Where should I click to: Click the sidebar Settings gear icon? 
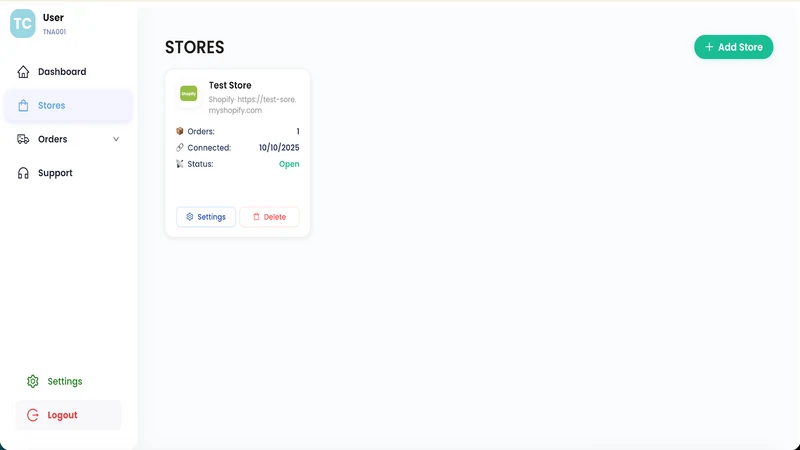pyautogui.click(x=33, y=381)
